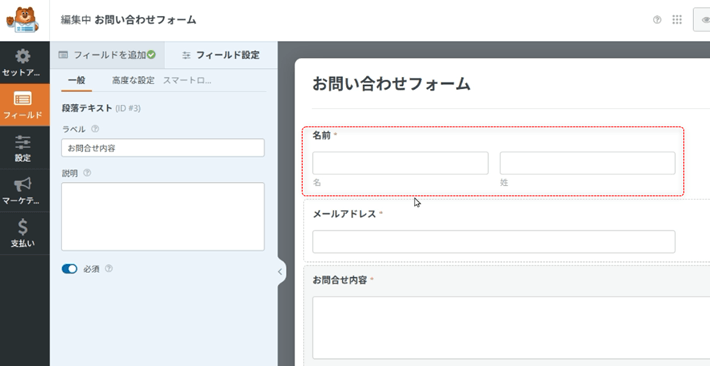
Task: Click the お問い合わせフォーム form title in preview
Action: [391, 84]
